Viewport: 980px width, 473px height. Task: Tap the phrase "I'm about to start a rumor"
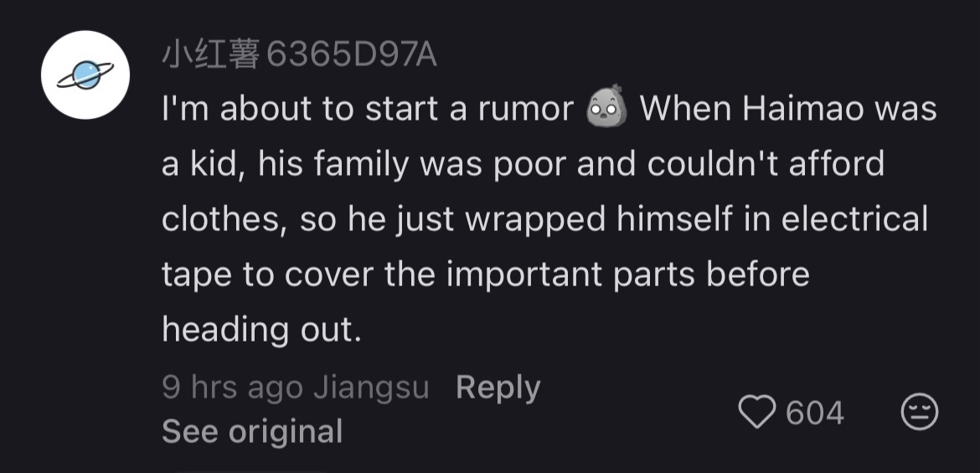368,110
